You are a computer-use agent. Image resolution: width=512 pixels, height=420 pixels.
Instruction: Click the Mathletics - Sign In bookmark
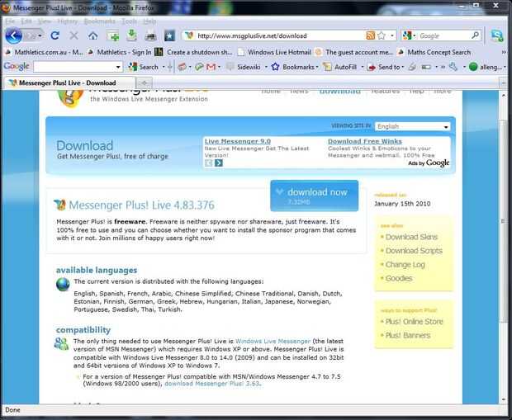click(120, 52)
